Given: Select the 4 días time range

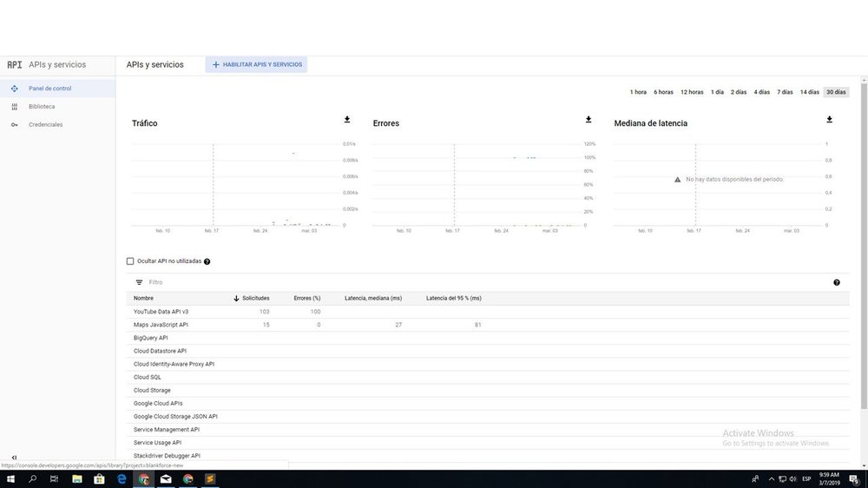Looking at the screenshot, I should (761, 92).
